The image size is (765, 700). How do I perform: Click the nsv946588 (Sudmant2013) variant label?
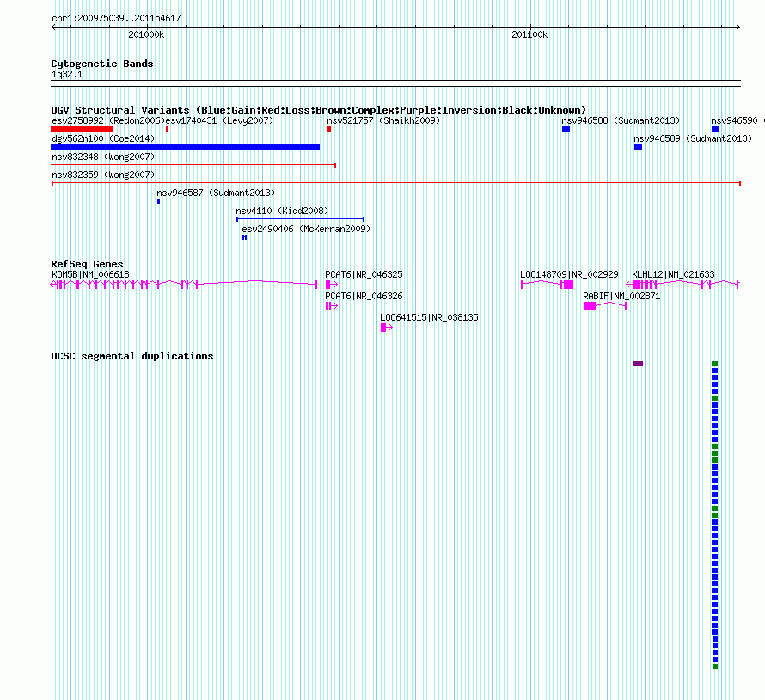point(621,120)
